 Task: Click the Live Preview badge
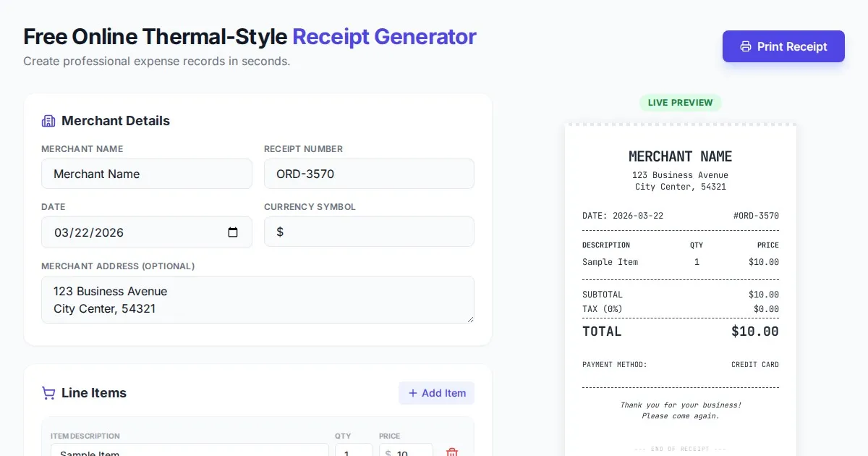click(x=680, y=103)
